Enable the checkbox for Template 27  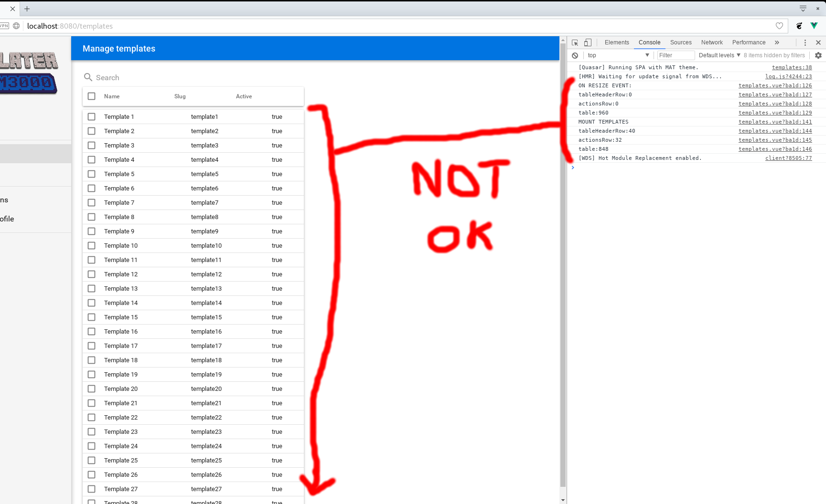click(92, 489)
